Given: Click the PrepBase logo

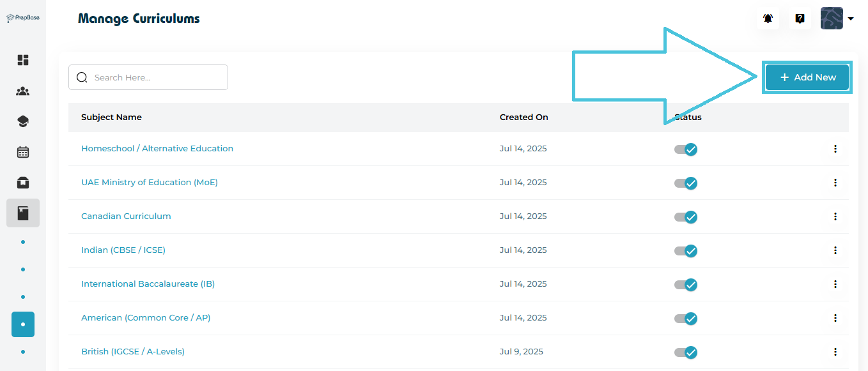Looking at the screenshot, I should click(23, 18).
